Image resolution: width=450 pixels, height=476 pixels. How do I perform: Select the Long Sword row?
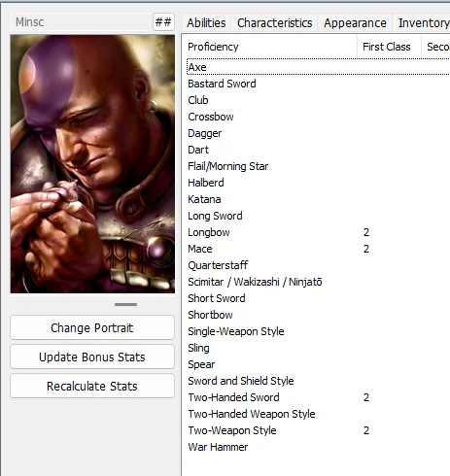pos(318,216)
